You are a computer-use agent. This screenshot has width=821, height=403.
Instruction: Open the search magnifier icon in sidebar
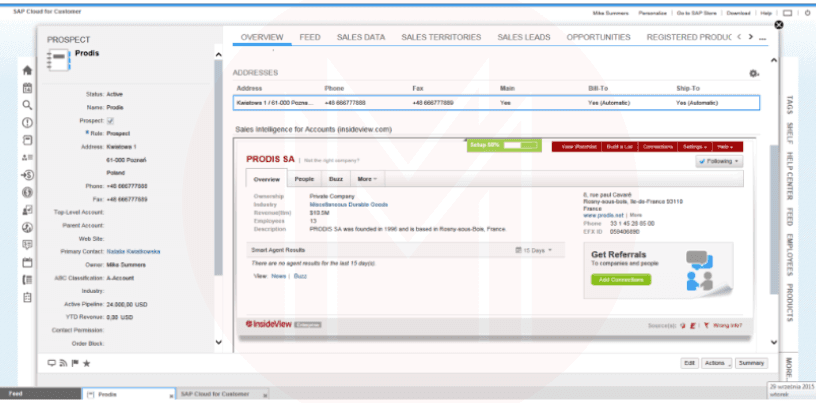27,105
